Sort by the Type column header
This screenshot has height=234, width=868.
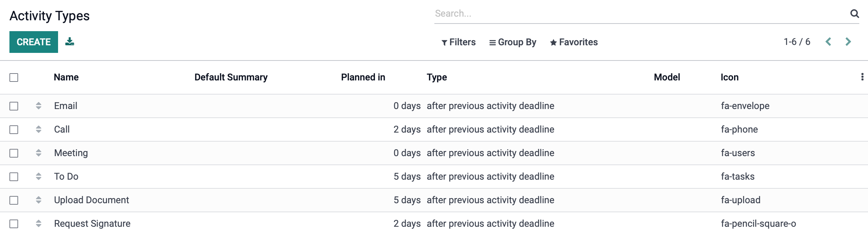point(437,77)
